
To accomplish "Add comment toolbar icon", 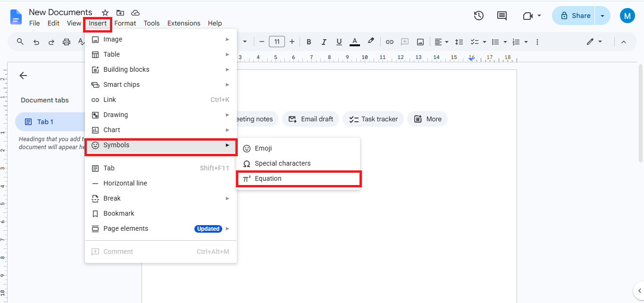I will tap(405, 42).
